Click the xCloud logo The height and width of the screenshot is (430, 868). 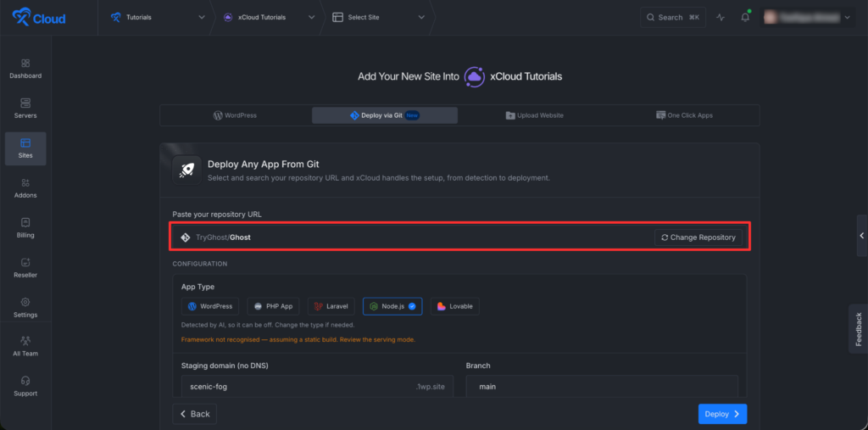point(39,18)
